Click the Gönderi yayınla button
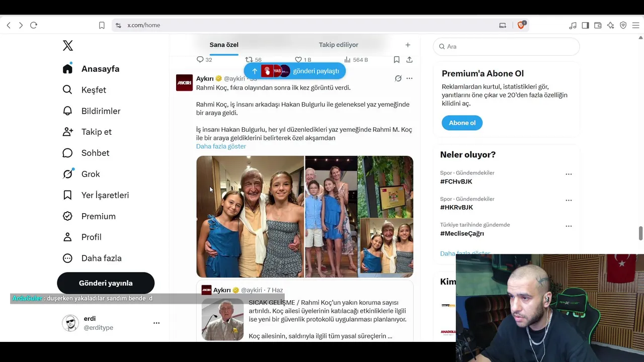 [x=106, y=283]
